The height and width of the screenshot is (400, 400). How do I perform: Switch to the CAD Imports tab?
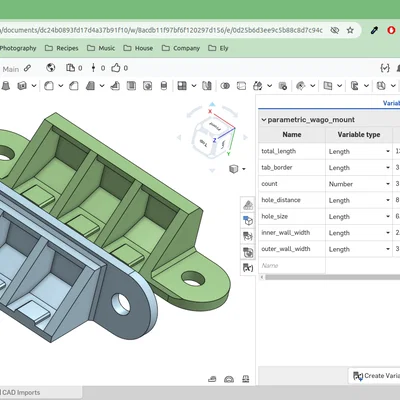pos(40,393)
